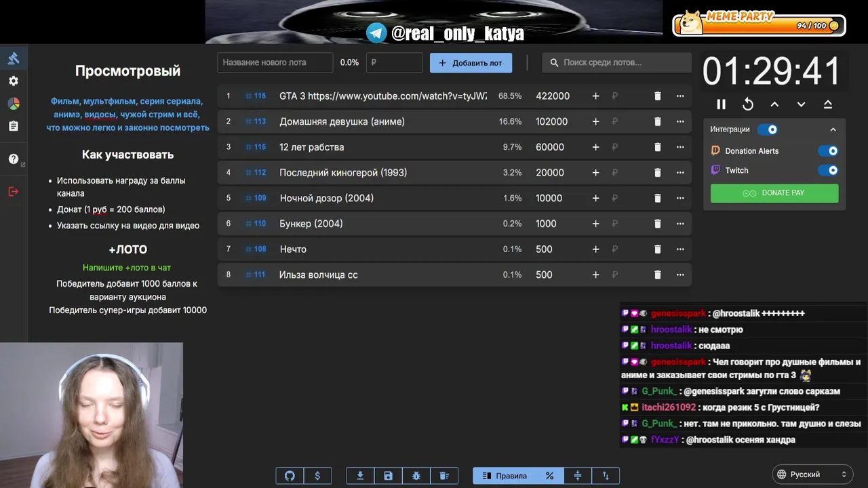Click the save floppy disk icon
This screenshot has height=488, width=868.
point(388,476)
